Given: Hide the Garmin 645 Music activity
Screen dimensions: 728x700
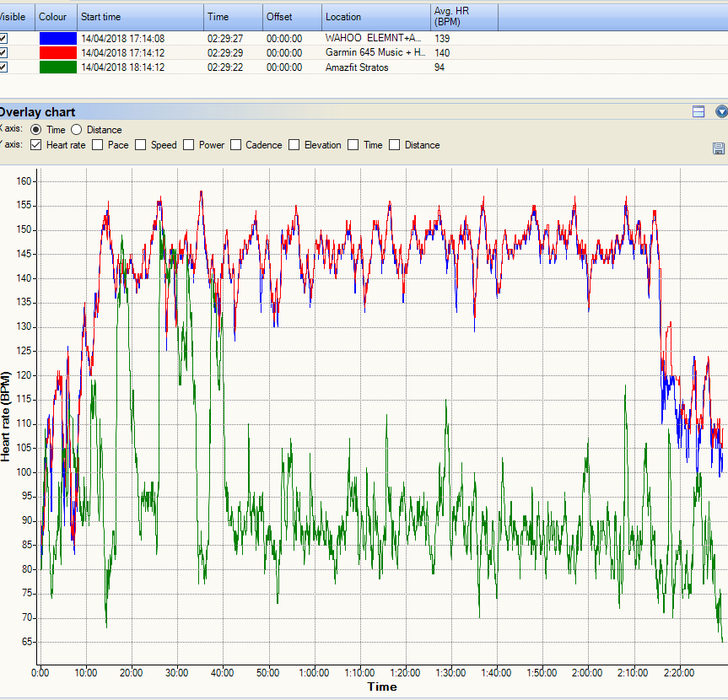Looking at the screenshot, I should point(4,52).
